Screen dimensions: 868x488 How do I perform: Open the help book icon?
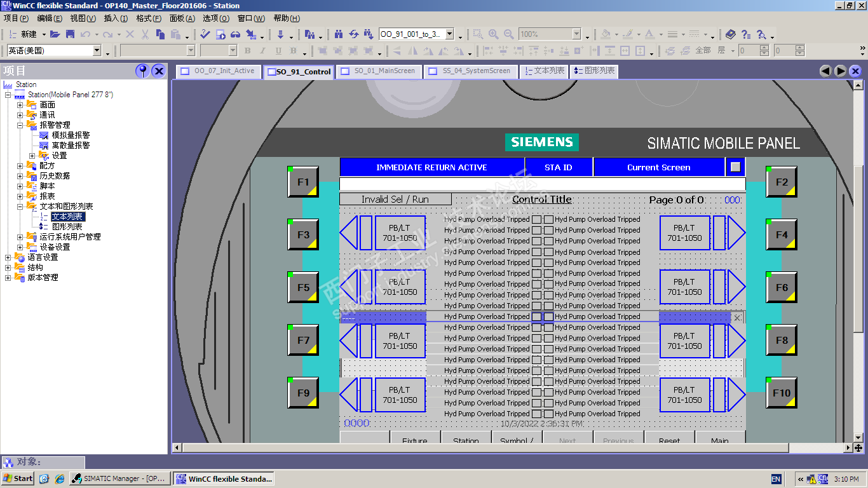(731, 34)
